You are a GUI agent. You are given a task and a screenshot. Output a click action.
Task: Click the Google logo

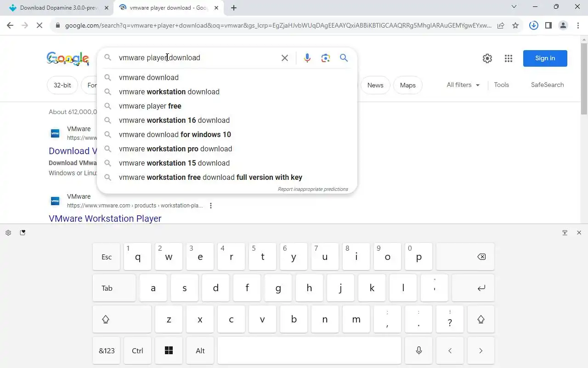68,59
